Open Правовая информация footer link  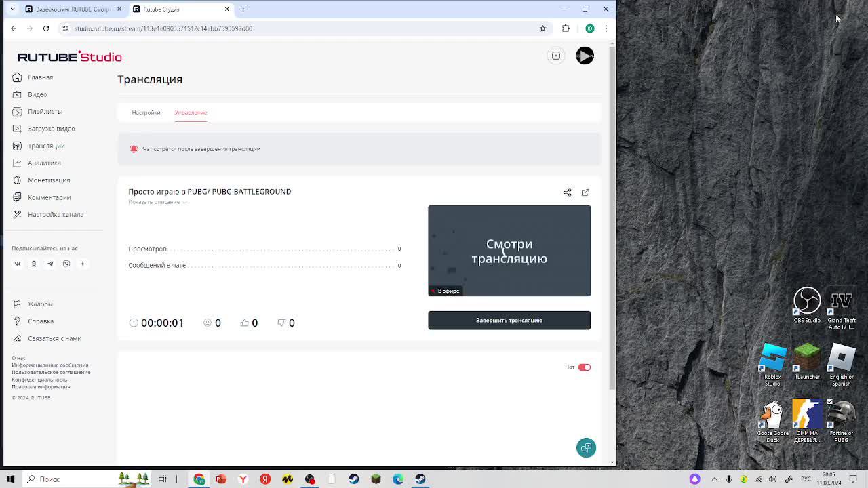41,387
